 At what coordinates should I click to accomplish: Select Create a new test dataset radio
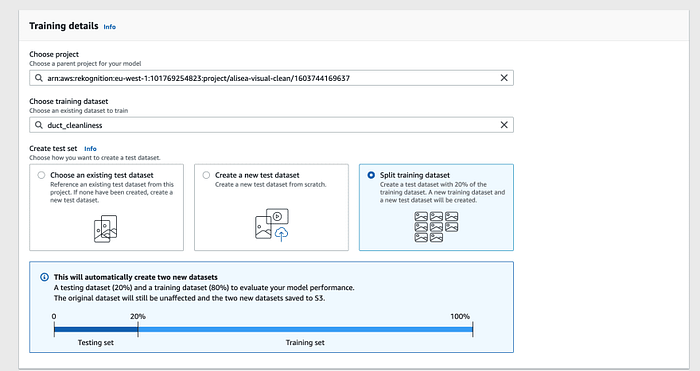coord(206,175)
